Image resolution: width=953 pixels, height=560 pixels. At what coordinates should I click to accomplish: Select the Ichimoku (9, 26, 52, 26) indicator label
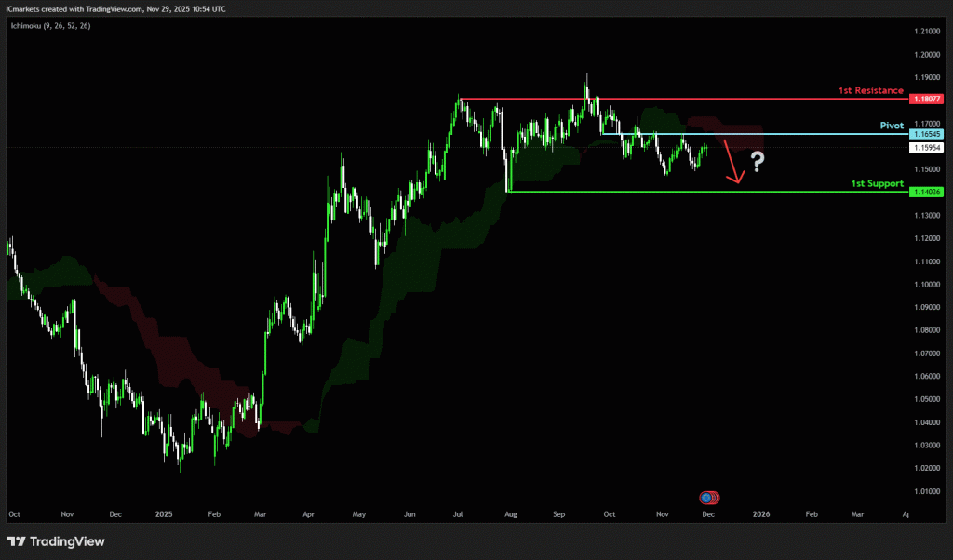point(52,25)
